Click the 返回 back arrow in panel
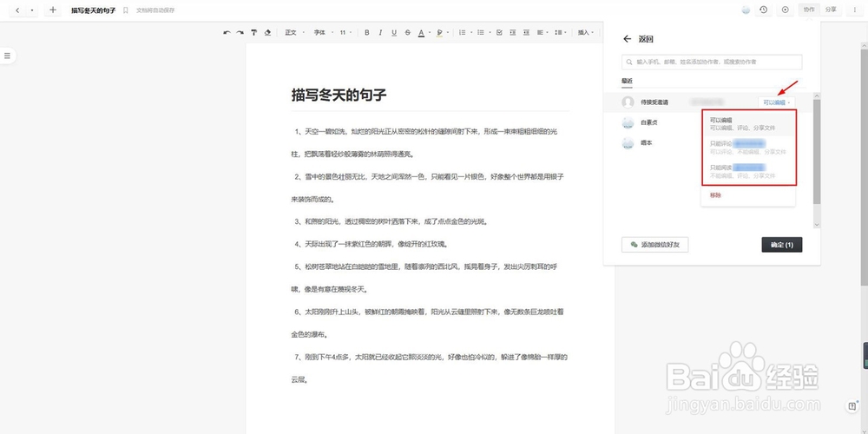868x434 pixels. click(628, 39)
